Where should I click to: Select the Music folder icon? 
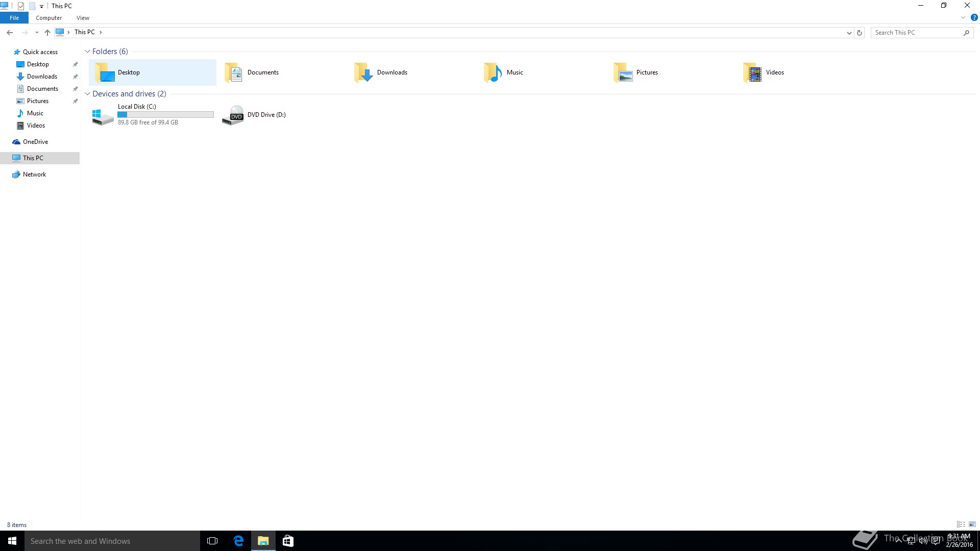coord(494,72)
